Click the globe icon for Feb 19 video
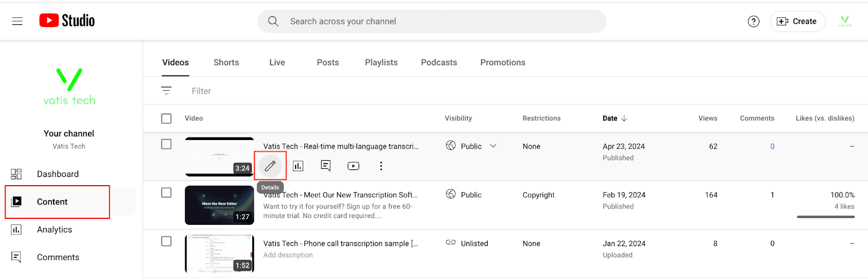868x278 pixels. (x=451, y=194)
